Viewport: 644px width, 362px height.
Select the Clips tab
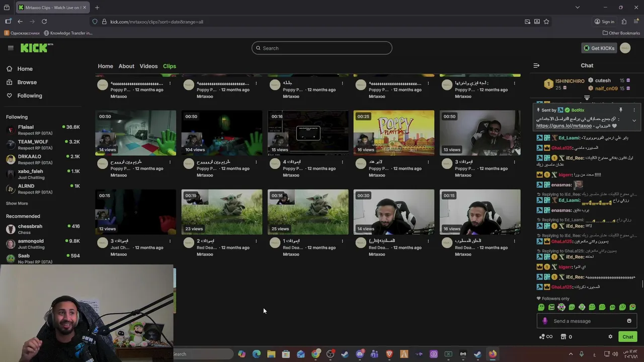(x=169, y=66)
